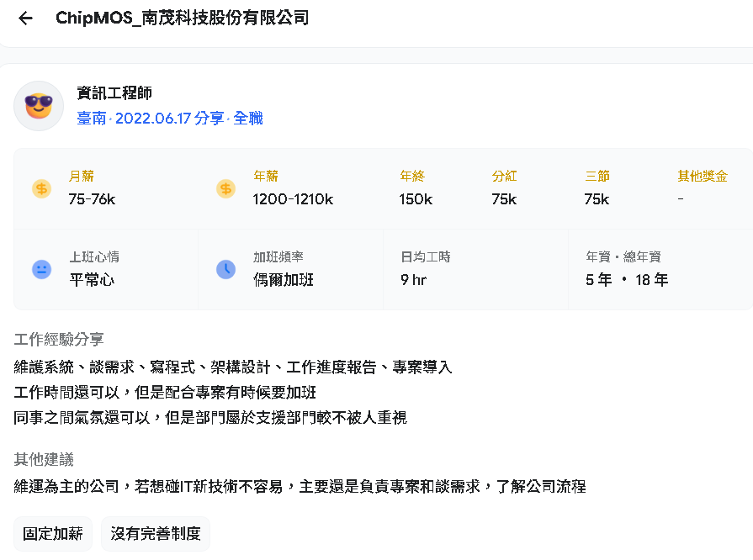Image resolution: width=753 pixels, height=560 pixels.
Task: Click the neutral face mood icon
Action: tap(42, 269)
